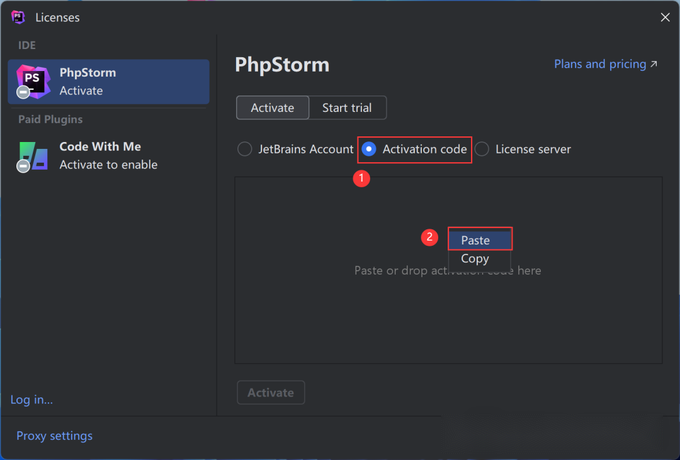Click the inactive badge on the Code With Me icon

click(23, 166)
